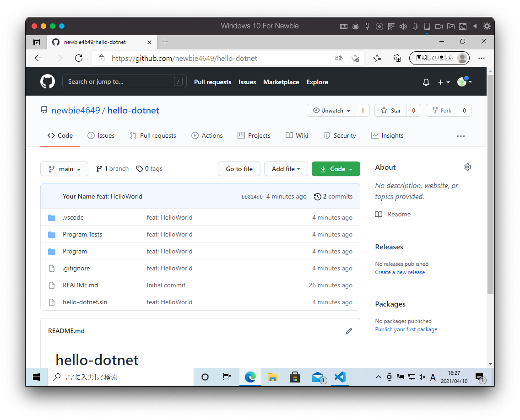Open the Readme link in About
The height and width of the screenshot is (420, 520).
393,215
